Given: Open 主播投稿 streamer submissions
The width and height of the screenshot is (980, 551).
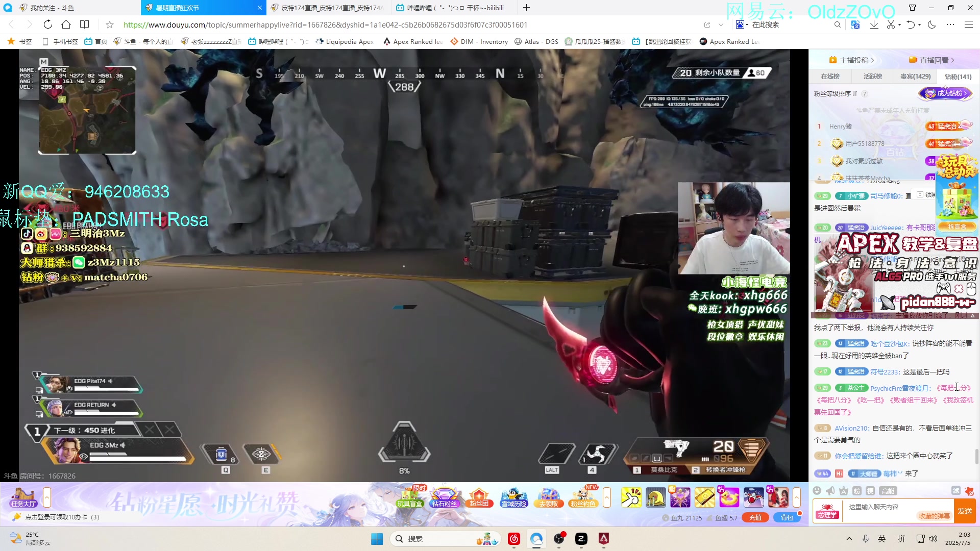Looking at the screenshot, I should point(852,60).
